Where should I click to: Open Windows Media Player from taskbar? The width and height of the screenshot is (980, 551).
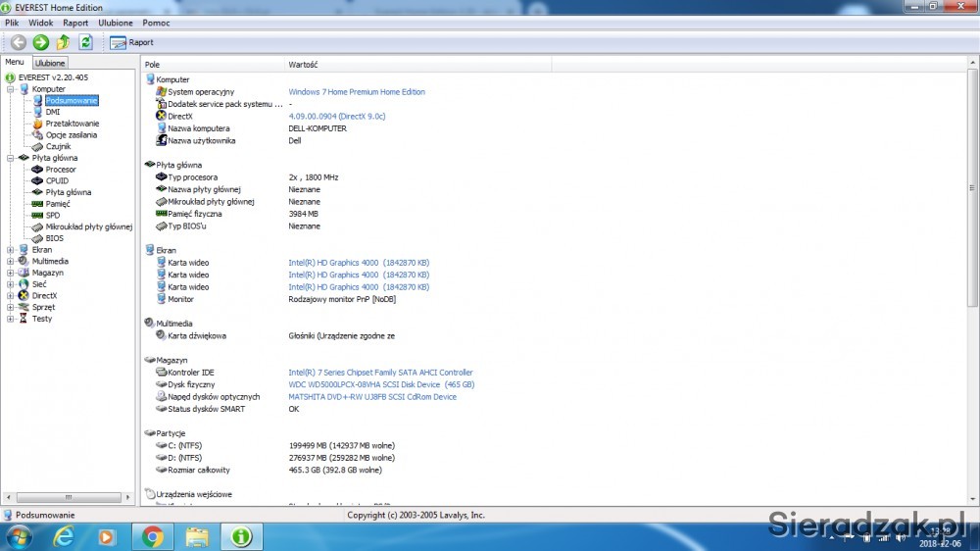[x=106, y=536]
